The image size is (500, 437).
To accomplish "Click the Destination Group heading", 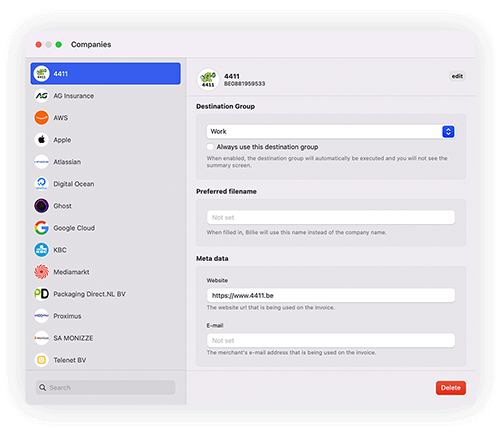I will [x=225, y=106].
